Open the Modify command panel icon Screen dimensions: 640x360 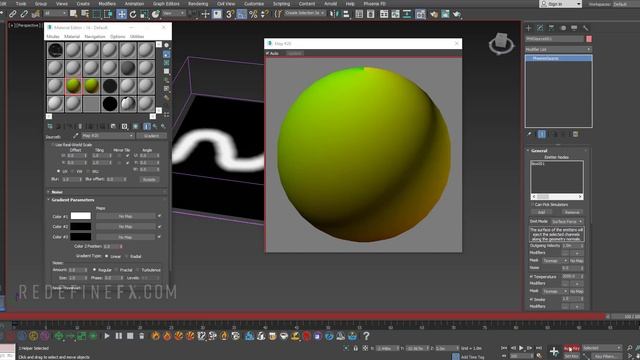[x=540, y=28]
